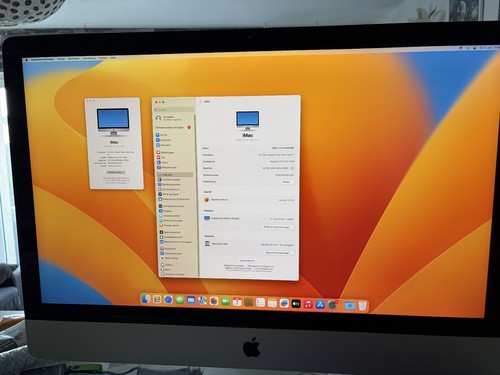The image size is (500, 375).
Task: Launch the Apple TV app from the Dock
Action: pos(296,304)
